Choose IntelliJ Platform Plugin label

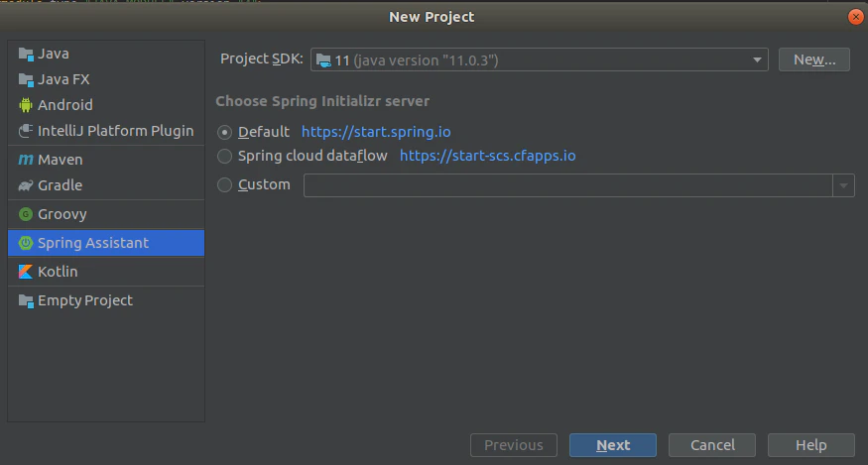coord(116,131)
